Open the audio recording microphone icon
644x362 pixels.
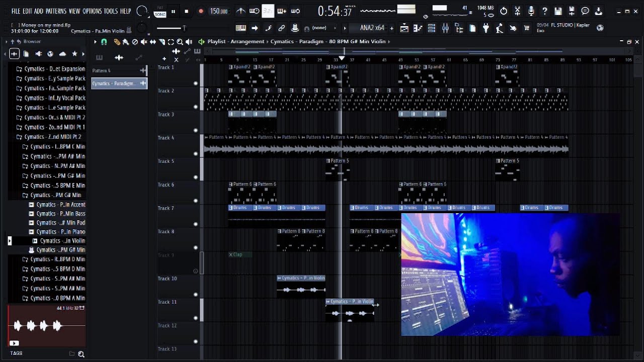click(x=531, y=11)
